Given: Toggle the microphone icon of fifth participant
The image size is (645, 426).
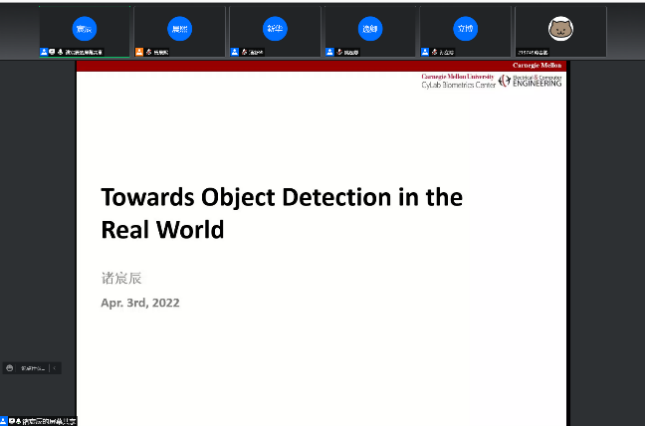Looking at the screenshot, I should (x=433, y=51).
